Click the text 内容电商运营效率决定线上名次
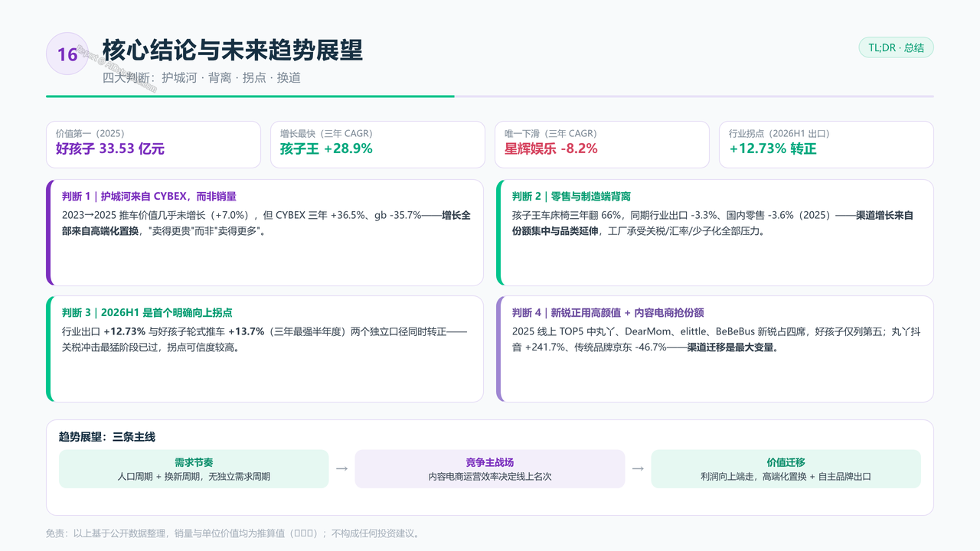980x551 pixels. coord(490,476)
